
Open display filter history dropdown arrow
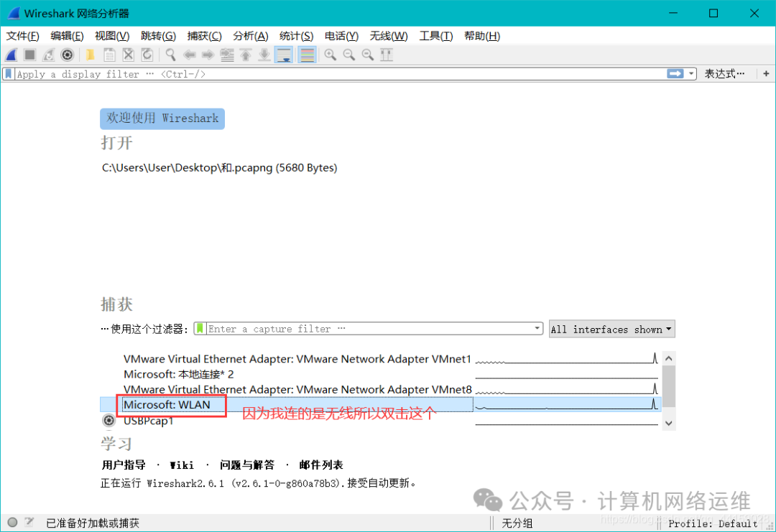pyautogui.click(x=691, y=73)
